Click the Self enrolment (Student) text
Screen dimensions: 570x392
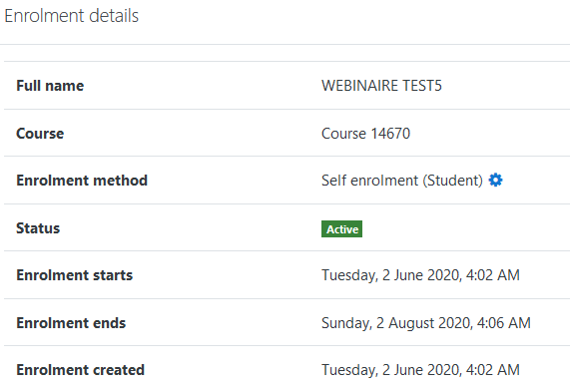[x=402, y=181]
